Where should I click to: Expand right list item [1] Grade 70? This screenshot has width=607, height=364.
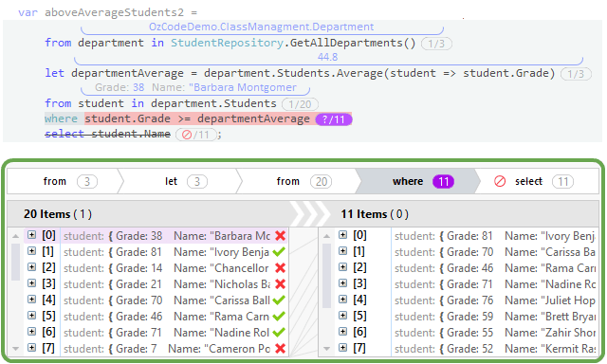pyautogui.click(x=343, y=251)
